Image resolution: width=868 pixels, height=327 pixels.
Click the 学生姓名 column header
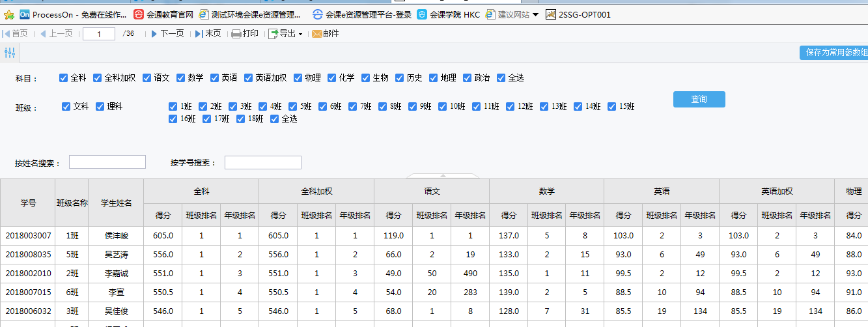[116, 203]
